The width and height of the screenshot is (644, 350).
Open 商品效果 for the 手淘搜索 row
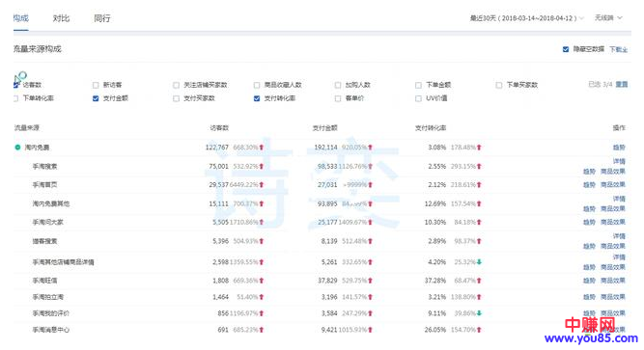point(613,172)
